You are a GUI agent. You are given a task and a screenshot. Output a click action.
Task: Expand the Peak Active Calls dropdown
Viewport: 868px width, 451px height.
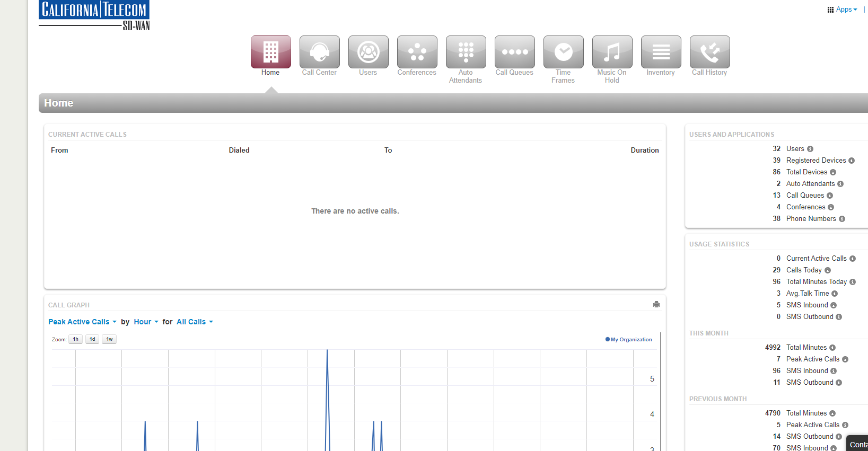pos(82,322)
